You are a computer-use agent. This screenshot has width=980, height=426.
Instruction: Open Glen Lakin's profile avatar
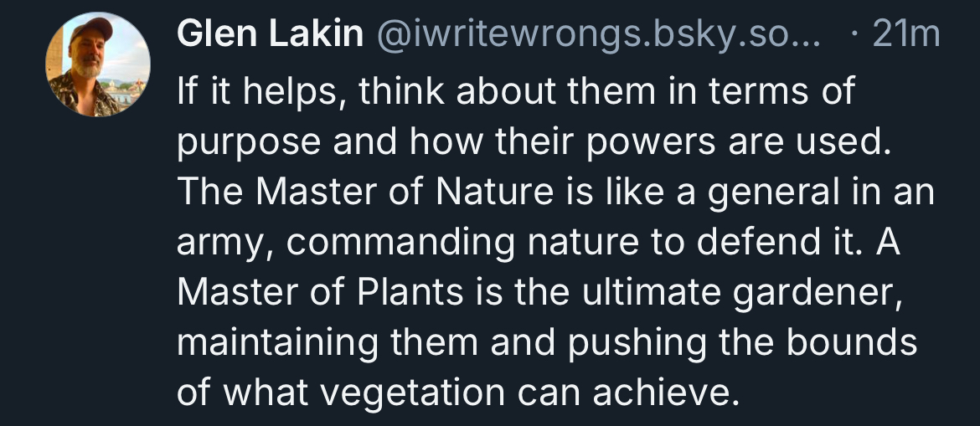[x=98, y=64]
